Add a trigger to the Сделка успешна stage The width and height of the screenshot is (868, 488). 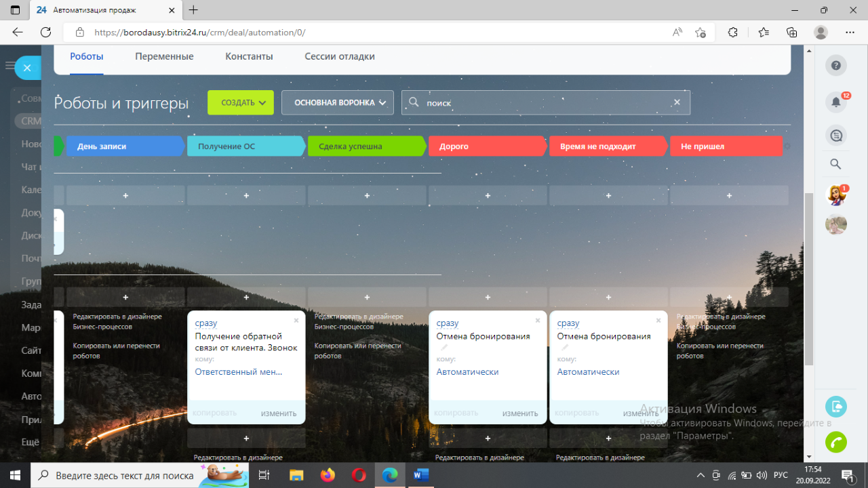(367, 195)
